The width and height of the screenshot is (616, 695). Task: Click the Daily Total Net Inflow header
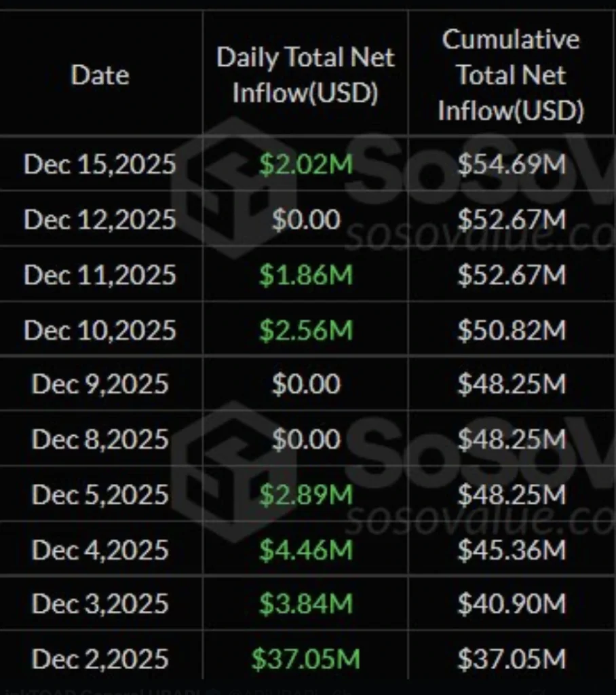point(305,75)
